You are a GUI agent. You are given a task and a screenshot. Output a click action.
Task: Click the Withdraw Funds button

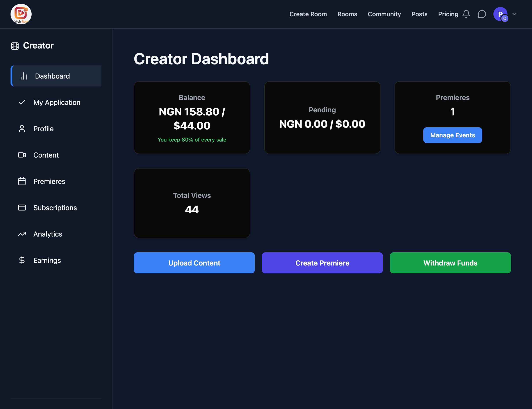click(x=450, y=263)
